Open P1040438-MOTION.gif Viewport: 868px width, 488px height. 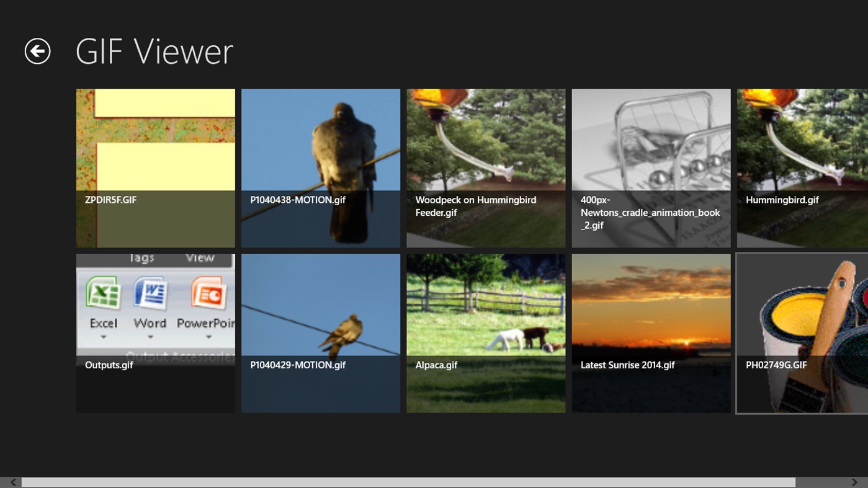[x=320, y=149]
